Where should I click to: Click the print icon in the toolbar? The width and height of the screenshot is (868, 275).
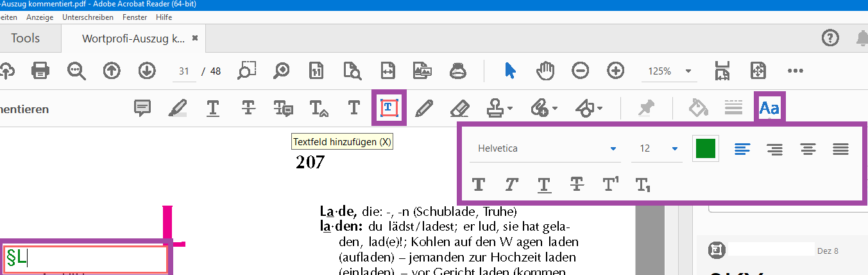click(x=41, y=71)
